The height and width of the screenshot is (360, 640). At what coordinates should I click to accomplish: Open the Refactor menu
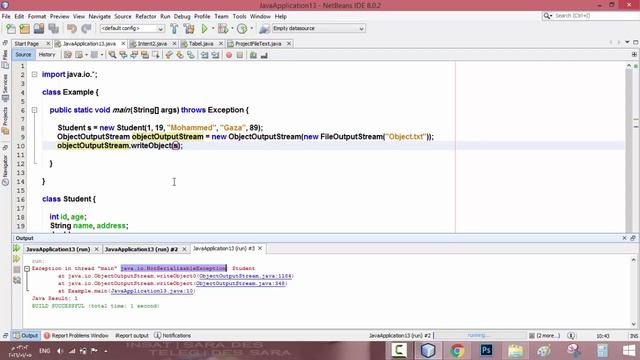pos(146,16)
